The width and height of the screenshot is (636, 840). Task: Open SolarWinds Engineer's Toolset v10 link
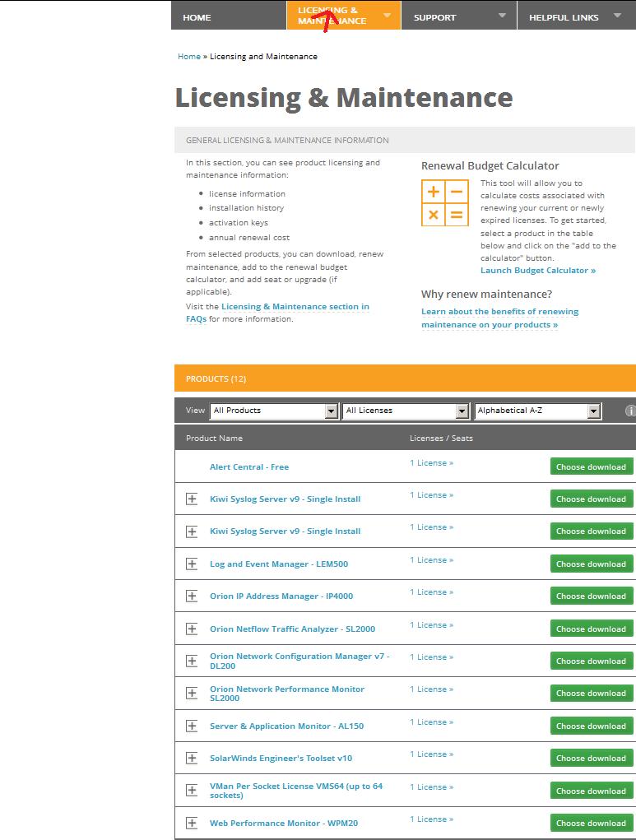[281, 758]
